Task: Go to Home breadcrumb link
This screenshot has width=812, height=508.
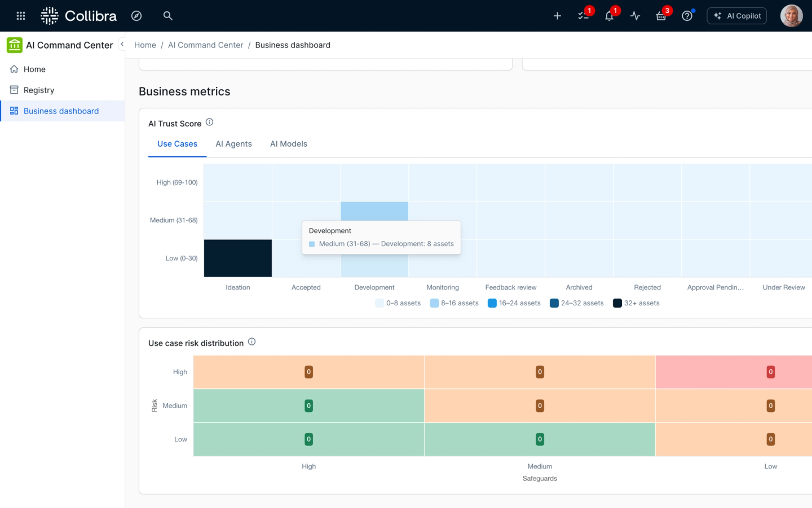Action: (145, 45)
